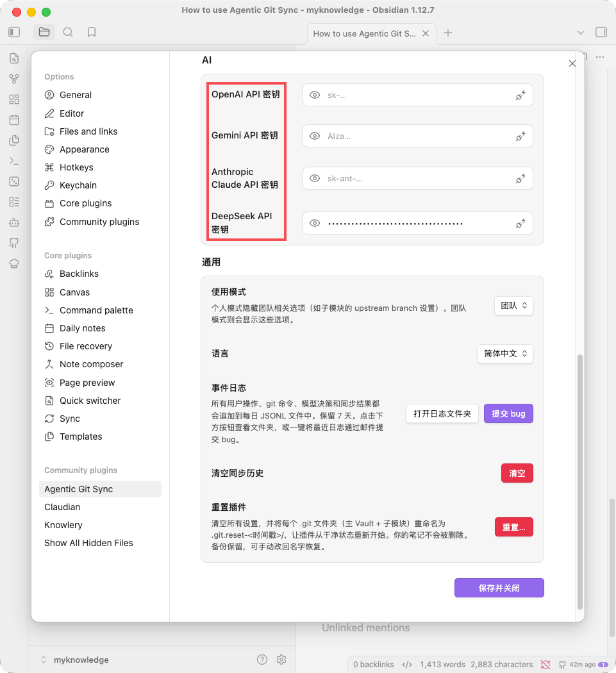Open the file explorer folder icon
The image size is (616, 673).
pyautogui.click(x=44, y=32)
